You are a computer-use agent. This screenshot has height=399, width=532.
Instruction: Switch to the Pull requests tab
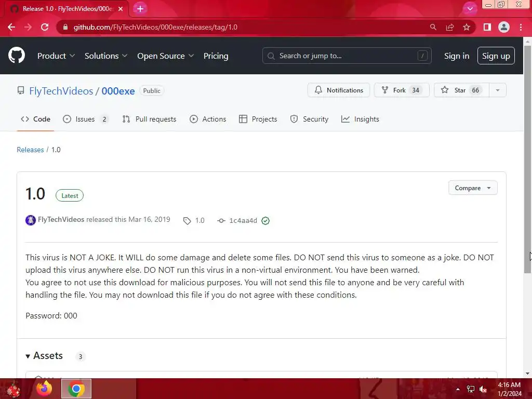(x=149, y=119)
